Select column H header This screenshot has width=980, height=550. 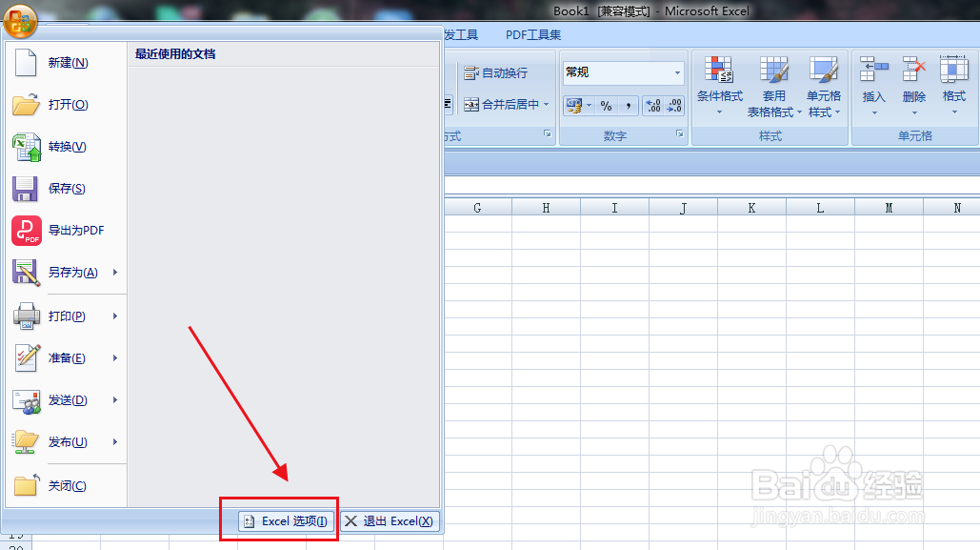(547, 208)
